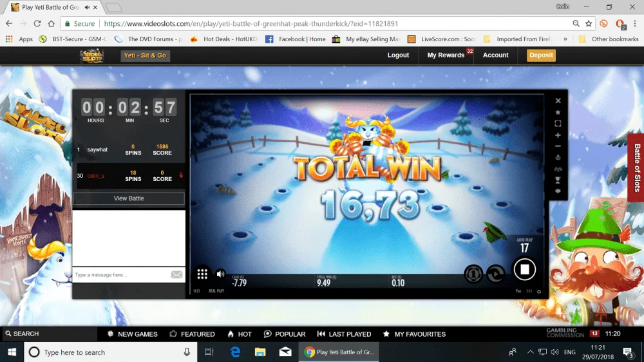Screen dimensions: 644x362
Task: Open the trophy icon in game sidebar
Action: 558,180
